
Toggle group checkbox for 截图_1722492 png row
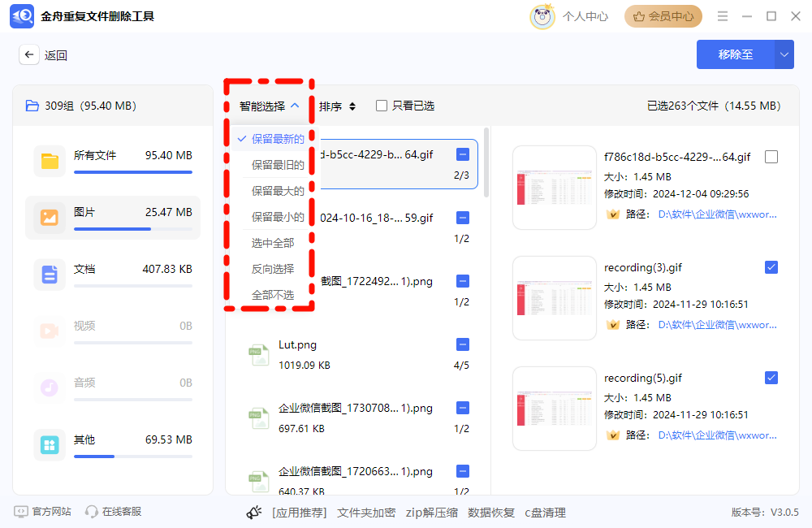pos(463,281)
